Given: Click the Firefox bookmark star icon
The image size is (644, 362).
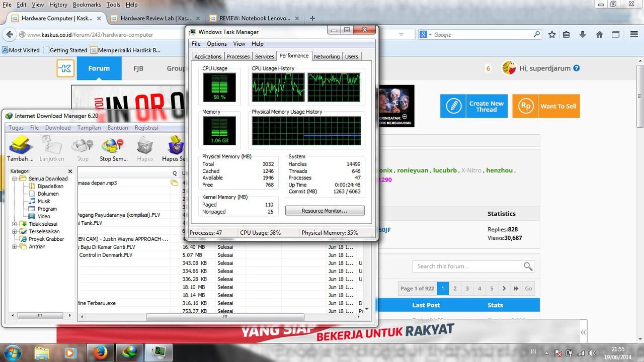Looking at the screenshot, I should pos(552,35).
